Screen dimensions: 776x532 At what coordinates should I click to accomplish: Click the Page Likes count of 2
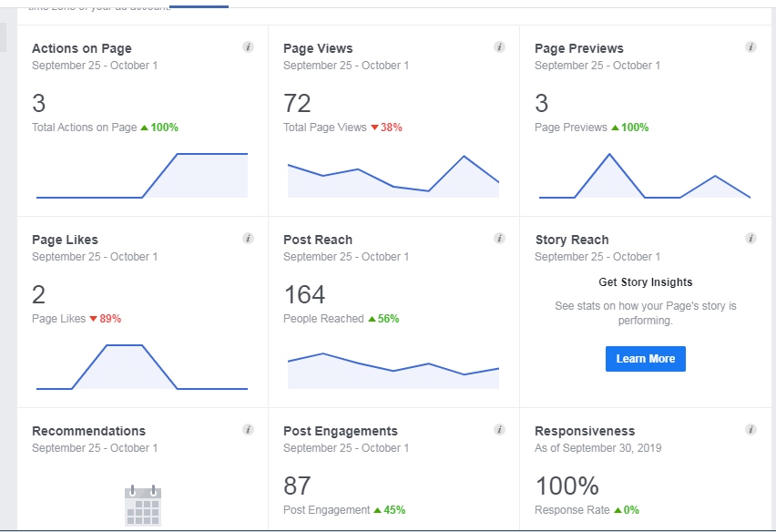[38, 294]
